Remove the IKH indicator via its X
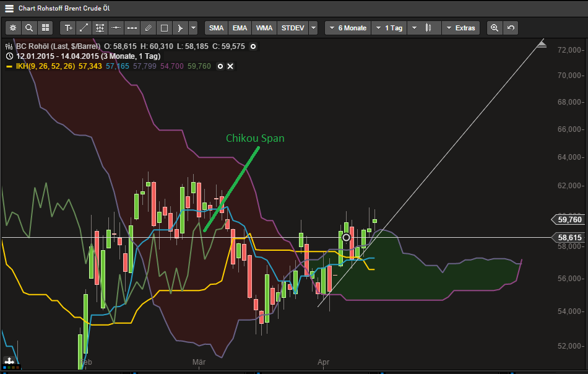The image size is (588, 374). tap(230, 66)
